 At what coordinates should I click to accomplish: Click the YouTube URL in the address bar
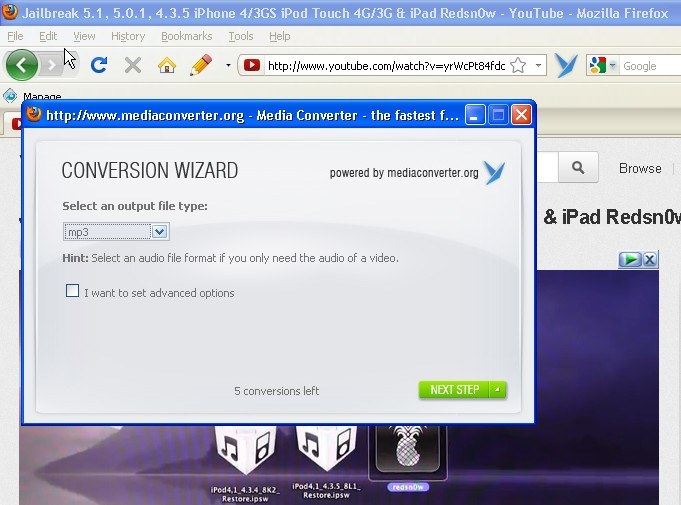[x=386, y=66]
